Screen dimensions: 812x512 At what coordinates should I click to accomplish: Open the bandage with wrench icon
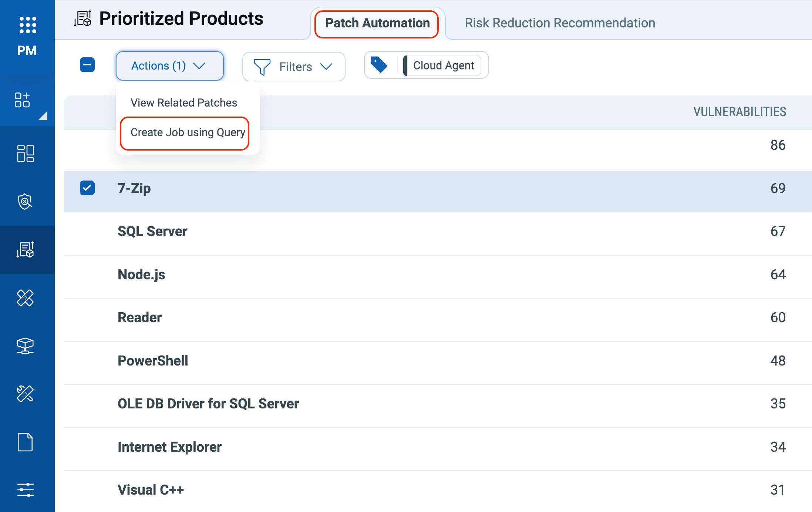click(x=25, y=394)
